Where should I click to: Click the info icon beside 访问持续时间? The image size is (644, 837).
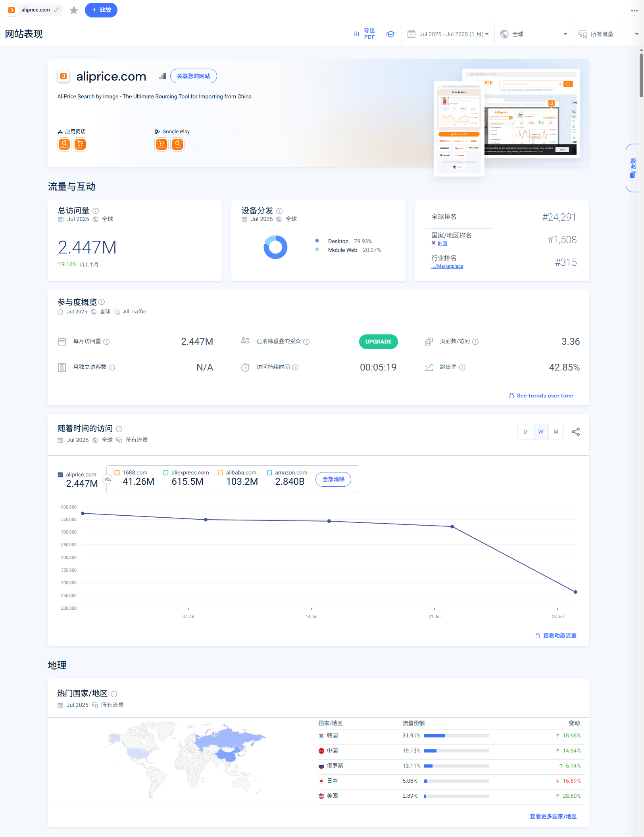click(295, 367)
